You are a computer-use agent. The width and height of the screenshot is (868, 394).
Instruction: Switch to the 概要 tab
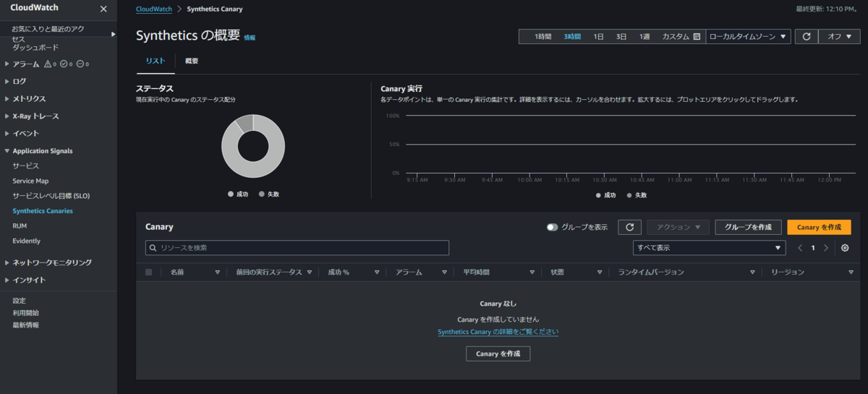pyautogui.click(x=192, y=61)
